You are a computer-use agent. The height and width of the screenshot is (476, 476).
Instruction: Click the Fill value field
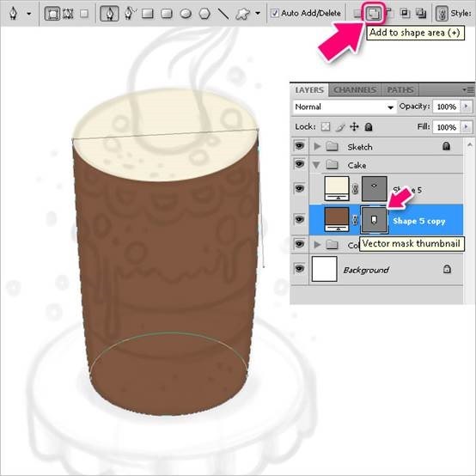[x=447, y=127]
